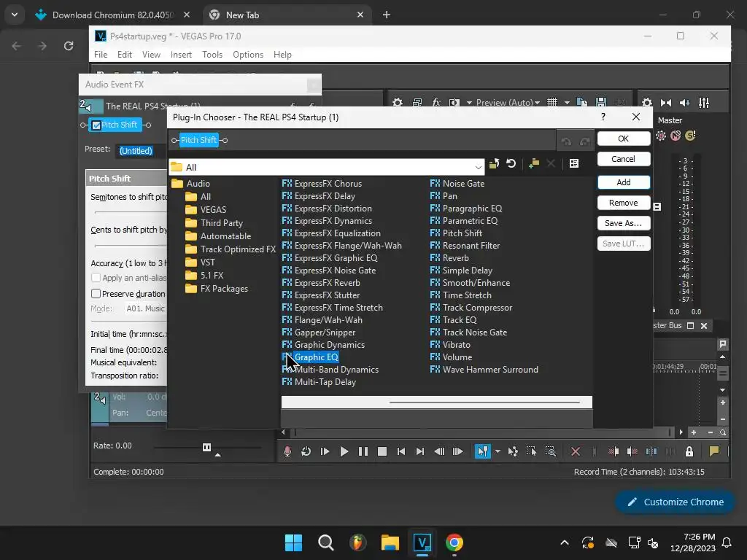Image resolution: width=747 pixels, height=560 pixels.
Task: Open the Mode A01. Music dropdown
Action: click(x=145, y=308)
